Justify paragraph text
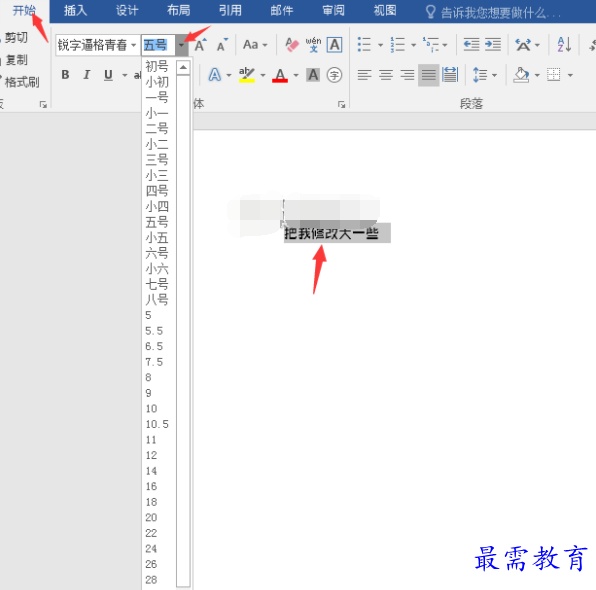 pos(428,75)
